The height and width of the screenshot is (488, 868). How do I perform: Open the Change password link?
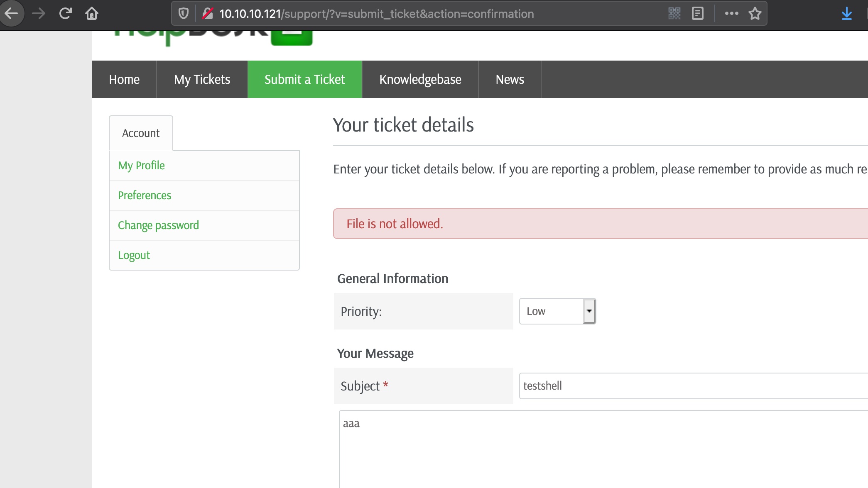coord(158,225)
